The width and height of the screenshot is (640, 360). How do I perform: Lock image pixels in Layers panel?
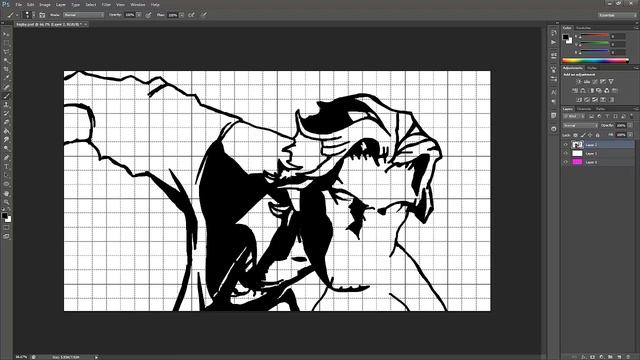pos(583,135)
